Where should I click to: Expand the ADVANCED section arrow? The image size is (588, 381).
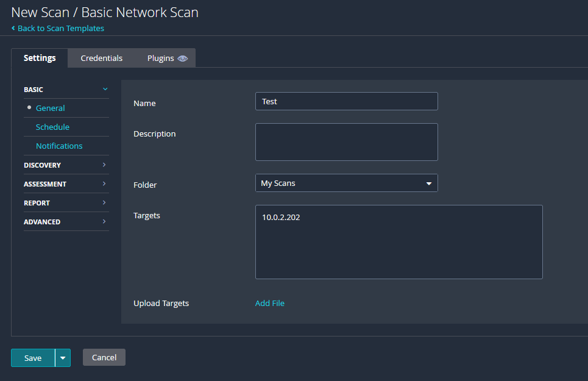(104, 222)
